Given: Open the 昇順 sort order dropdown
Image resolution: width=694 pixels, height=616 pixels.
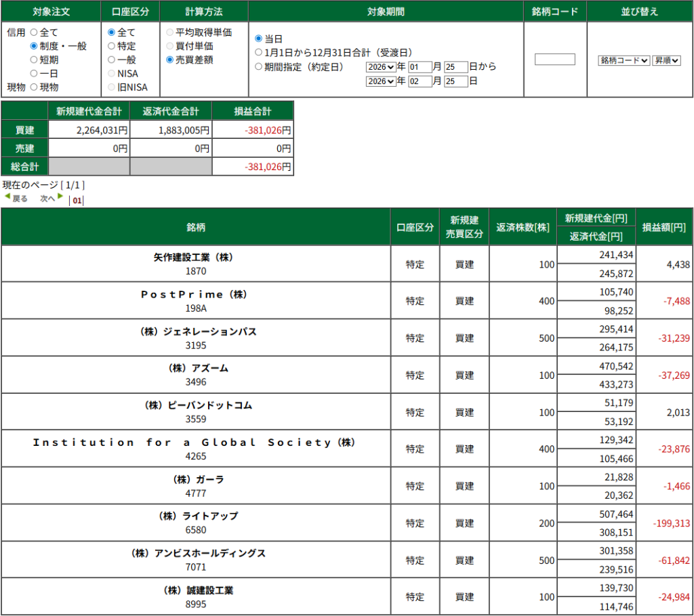Looking at the screenshot, I should 666,60.
